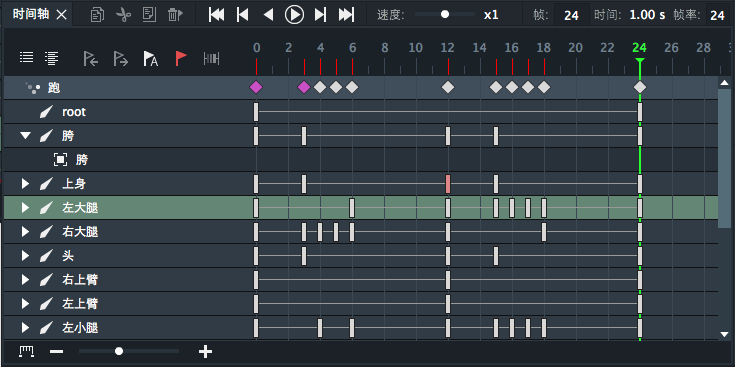The height and width of the screenshot is (367, 735).
Task: Expand the 左小腿 bone row
Action: point(25,328)
